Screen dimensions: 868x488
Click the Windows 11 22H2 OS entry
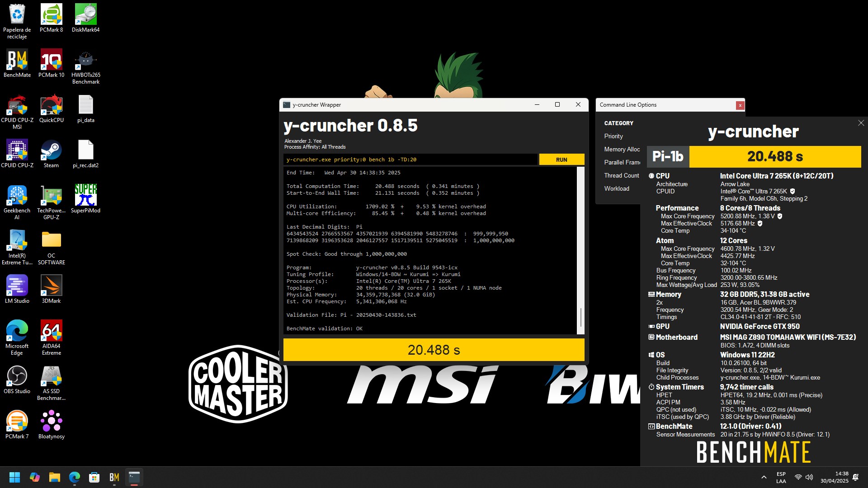pyautogui.click(x=747, y=355)
